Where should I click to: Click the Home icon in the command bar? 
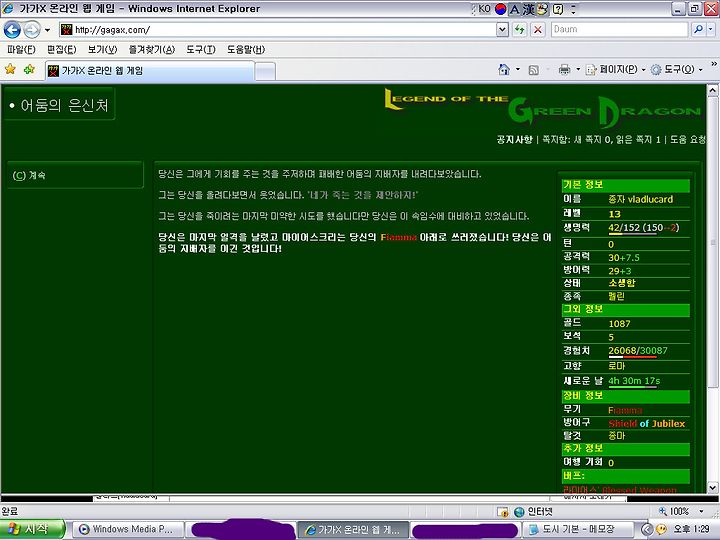(504, 69)
